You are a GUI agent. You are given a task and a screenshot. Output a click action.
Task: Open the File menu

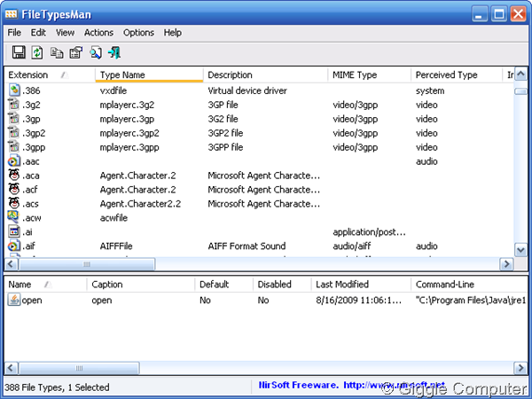[14, 33]
